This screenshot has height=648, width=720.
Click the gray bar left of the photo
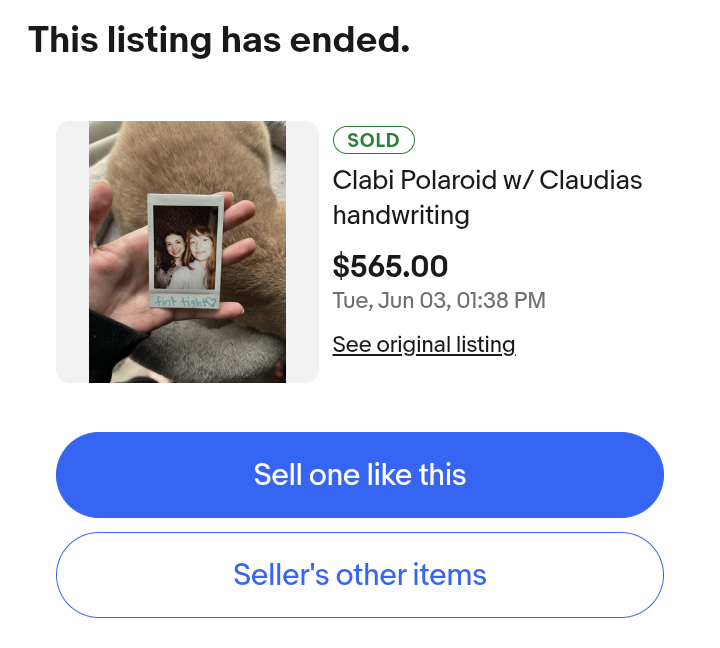click(72, 252)
